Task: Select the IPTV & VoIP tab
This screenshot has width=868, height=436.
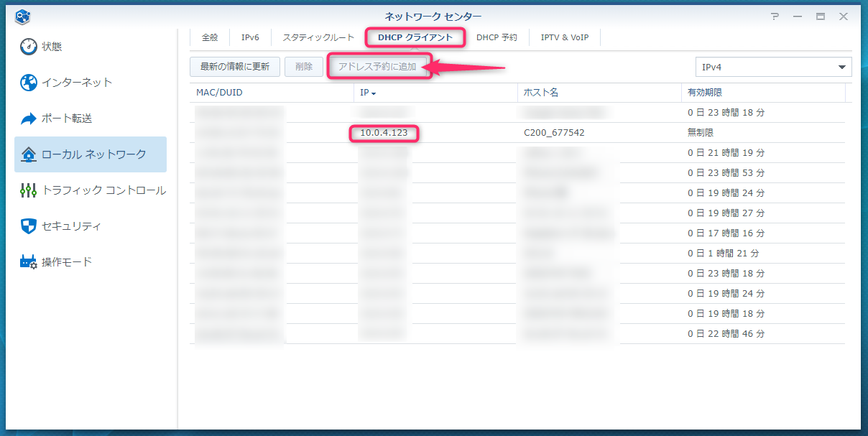Action: click(x=565, y=37)
